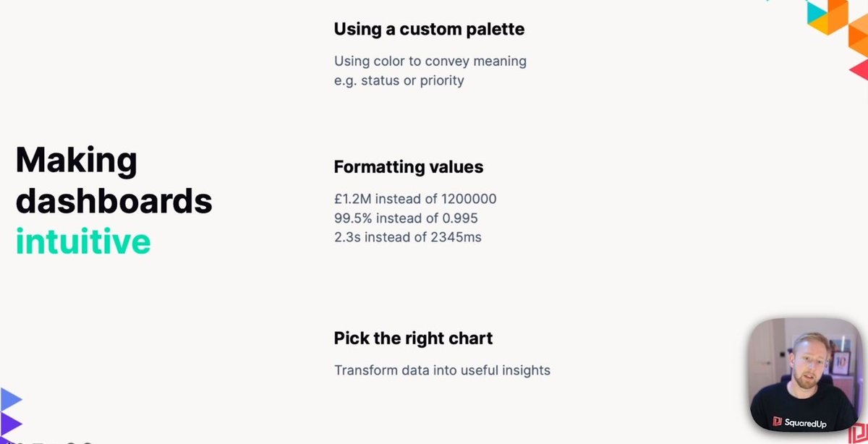Click the orange geometric shape in top-right corner
Viewport: 868px width, 444px height.
pyautogui.click(x=838, y=17)
